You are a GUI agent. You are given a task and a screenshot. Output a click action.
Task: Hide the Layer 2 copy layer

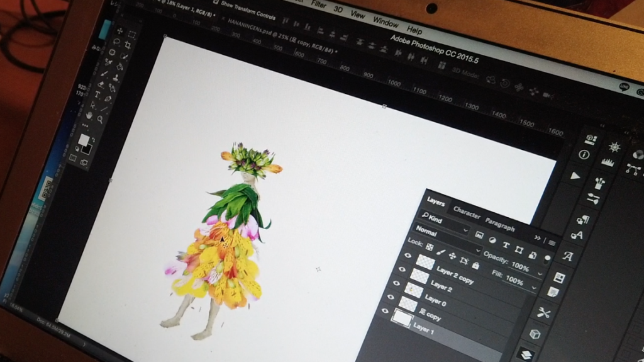coord(408,256)
